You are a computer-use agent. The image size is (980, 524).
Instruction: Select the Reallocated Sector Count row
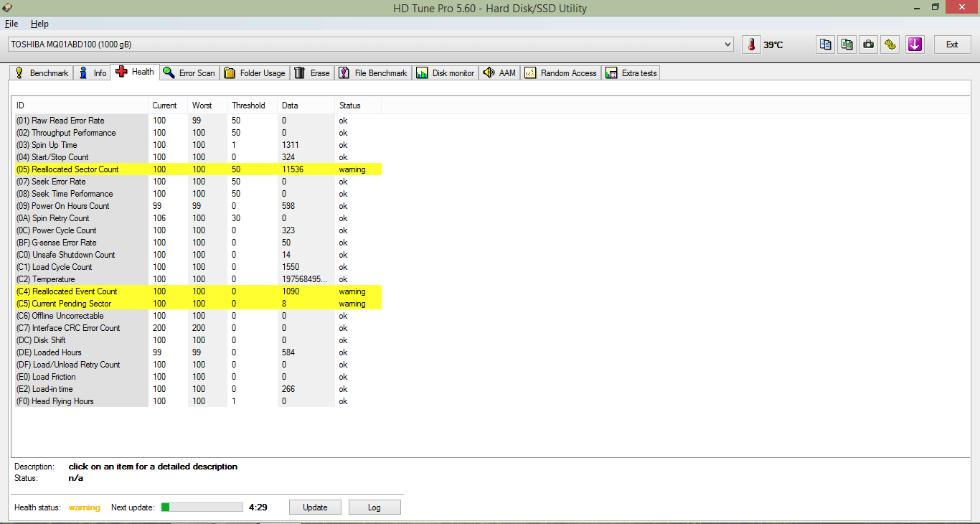(198, 169)
